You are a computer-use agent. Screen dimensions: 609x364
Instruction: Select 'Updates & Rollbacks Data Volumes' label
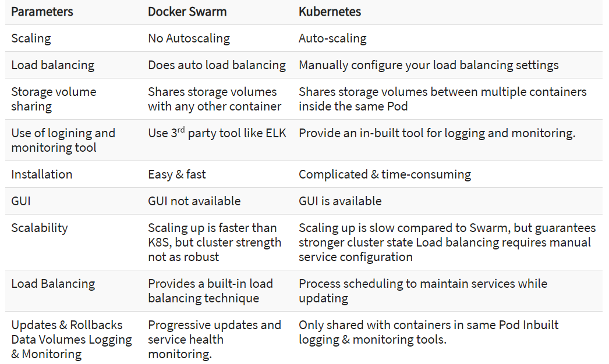point(67,332)
